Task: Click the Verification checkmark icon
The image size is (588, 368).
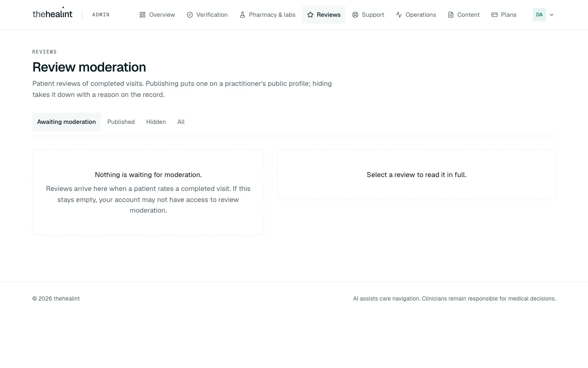Action: [x=190, y=15]
